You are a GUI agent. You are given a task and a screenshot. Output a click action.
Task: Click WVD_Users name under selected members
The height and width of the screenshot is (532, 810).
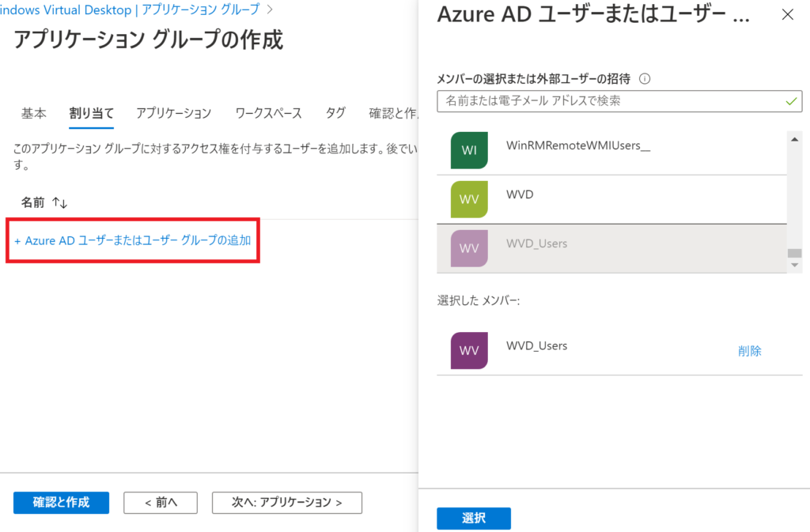(x=537, y=345)
